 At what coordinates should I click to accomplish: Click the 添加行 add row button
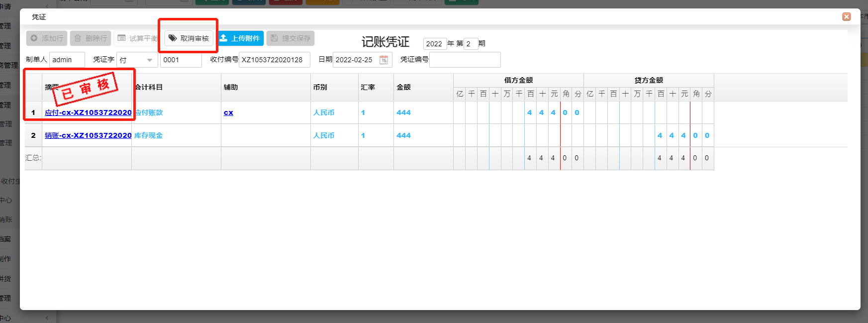coord(47,38)
